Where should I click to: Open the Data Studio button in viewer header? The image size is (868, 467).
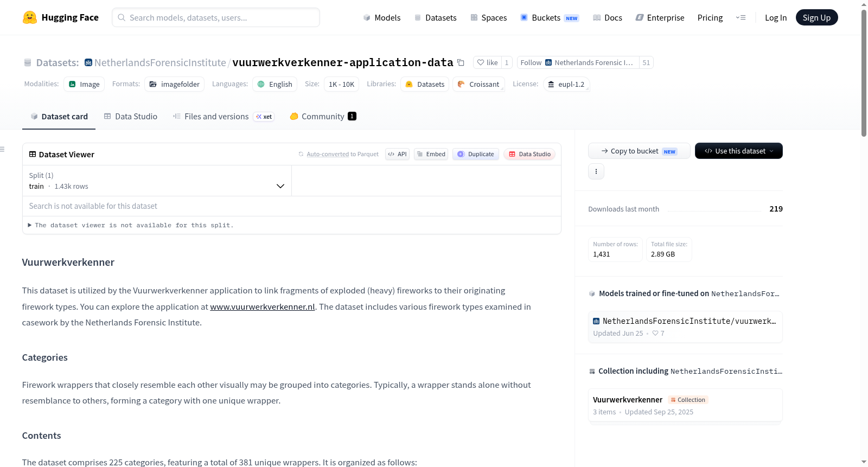(x=529, y=154)
